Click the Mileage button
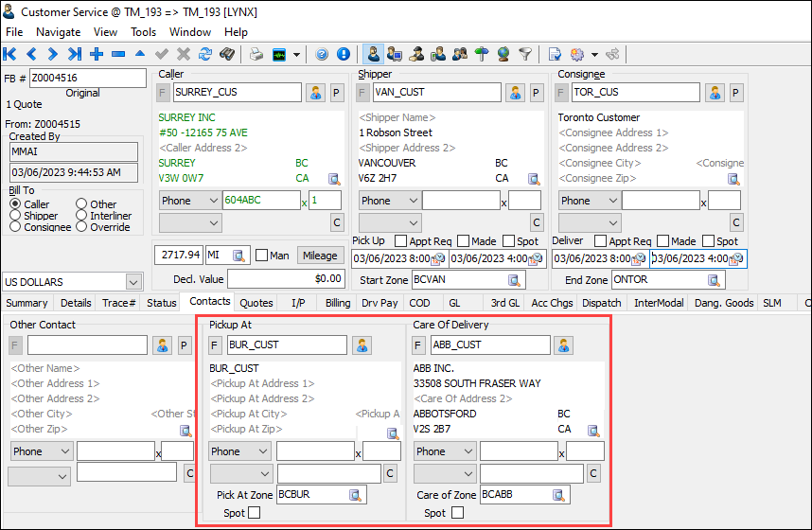 [x=319, y=256]
